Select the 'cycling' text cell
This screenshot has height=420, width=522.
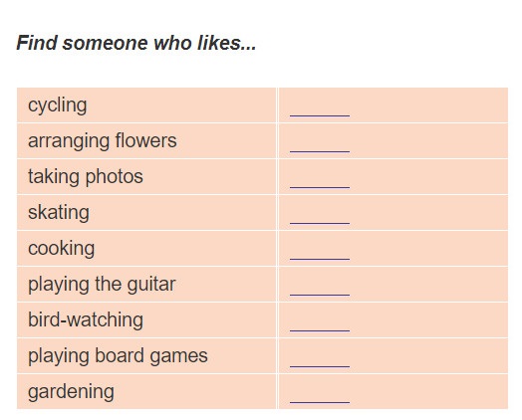coord(146,105)
